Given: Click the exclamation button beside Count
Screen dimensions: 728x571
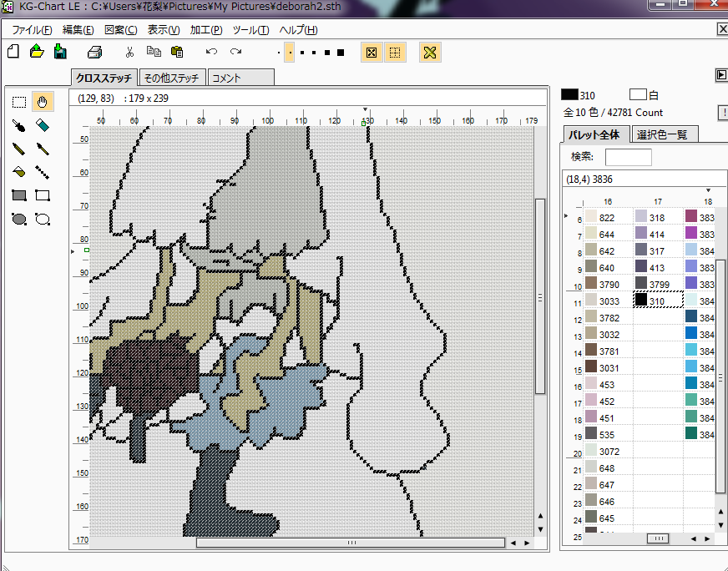Looking at the screenshot, I should click(723, 113).
